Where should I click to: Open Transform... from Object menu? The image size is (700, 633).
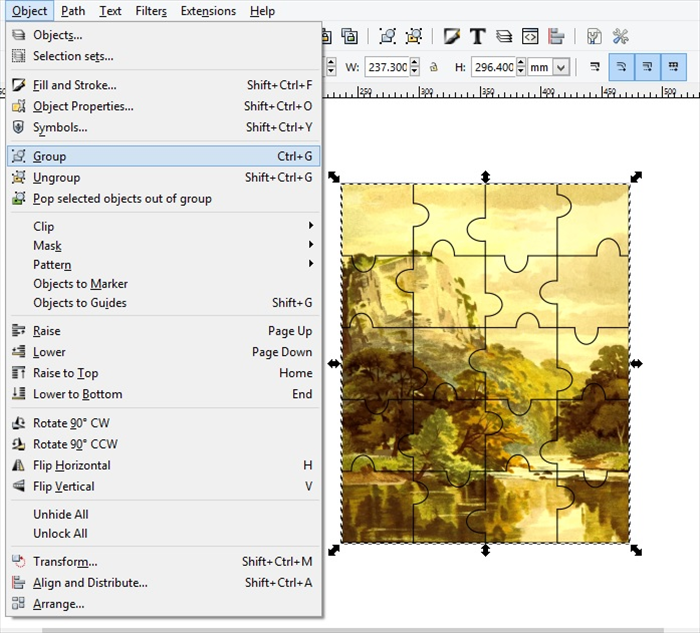click(x=163, y=562)
